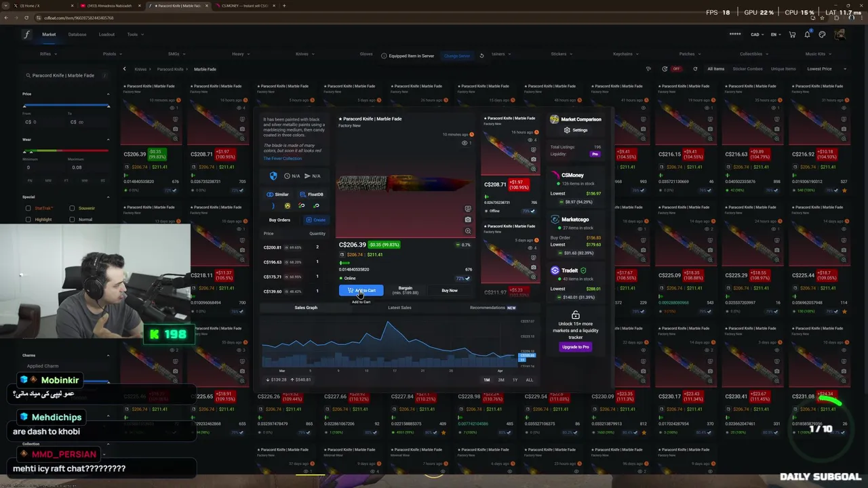Expand the Rifles category
868x488 pixels.
click(47, 54)
